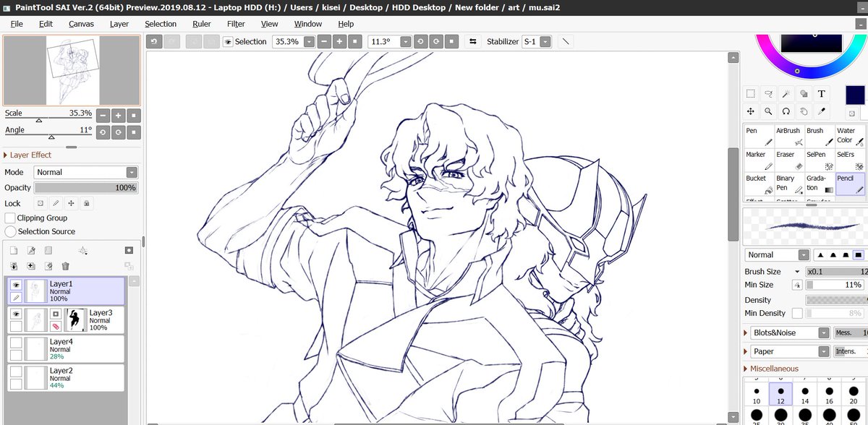Click the toolbar zoom in plus button

[x=339, y=42]
